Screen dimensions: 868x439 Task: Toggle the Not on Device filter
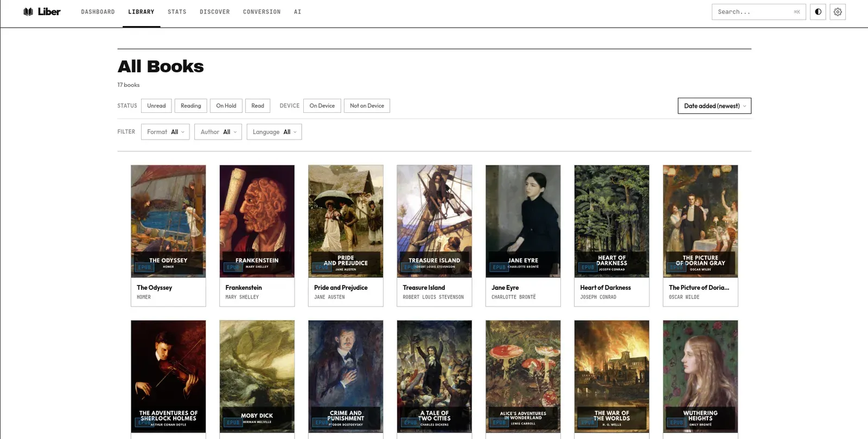367,106
